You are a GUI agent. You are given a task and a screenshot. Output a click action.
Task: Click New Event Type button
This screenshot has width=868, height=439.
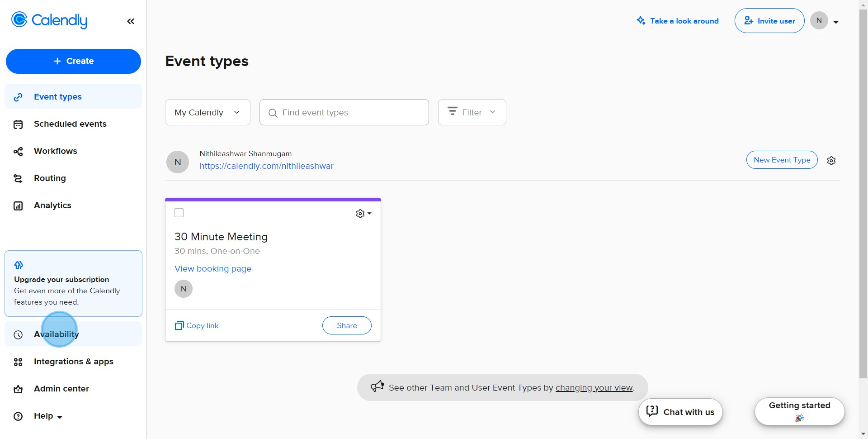[782, 160]
